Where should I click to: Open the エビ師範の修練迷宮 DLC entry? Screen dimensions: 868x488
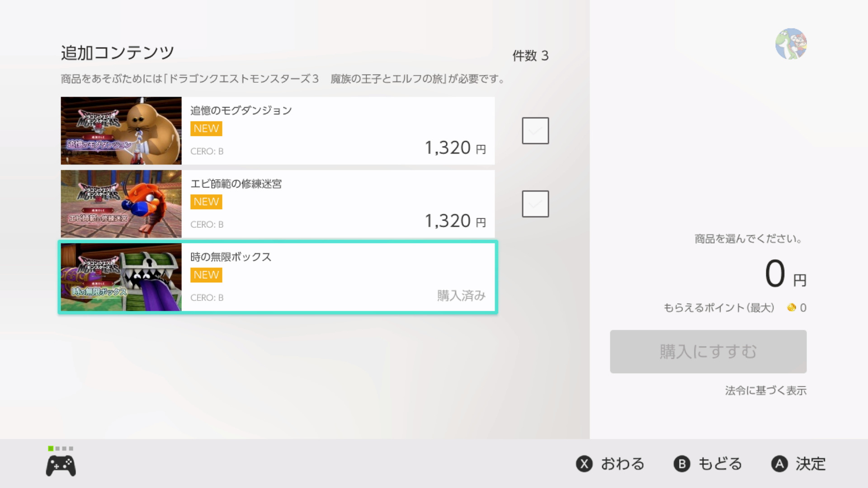click(x=316, y=204)
